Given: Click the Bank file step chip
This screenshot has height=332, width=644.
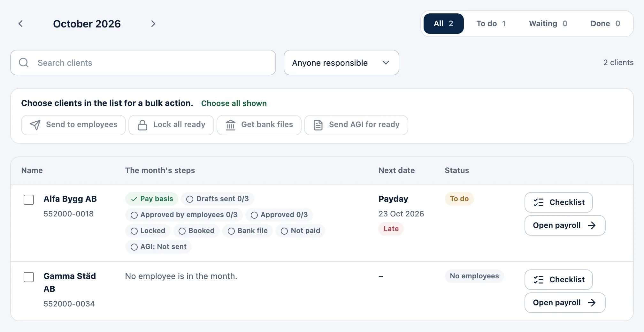Looking at the screenshot, I should coord(248,231).
